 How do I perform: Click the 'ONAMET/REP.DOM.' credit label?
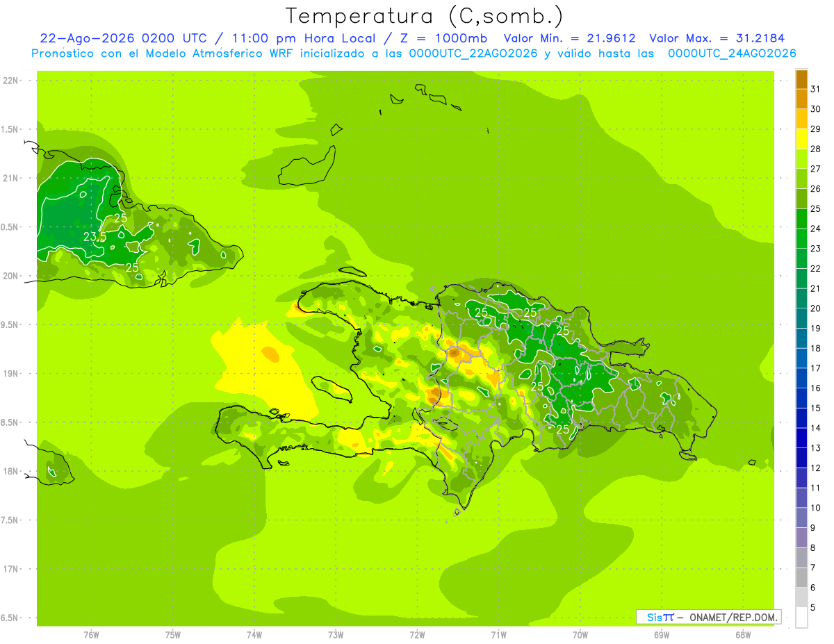pyautogui.click(x=733, y=617)
